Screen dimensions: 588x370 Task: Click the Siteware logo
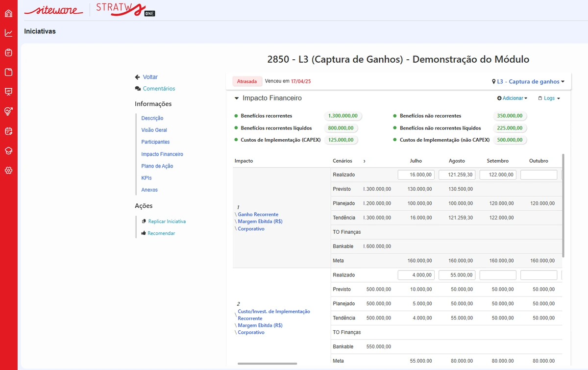click(x=53, y=10)
